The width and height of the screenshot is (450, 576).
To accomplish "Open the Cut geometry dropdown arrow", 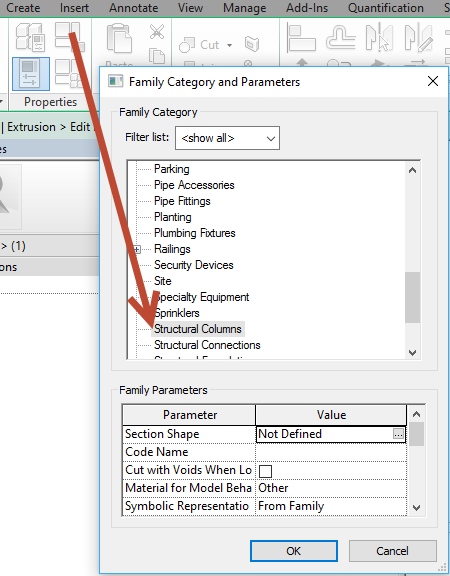I will [230, 46].
